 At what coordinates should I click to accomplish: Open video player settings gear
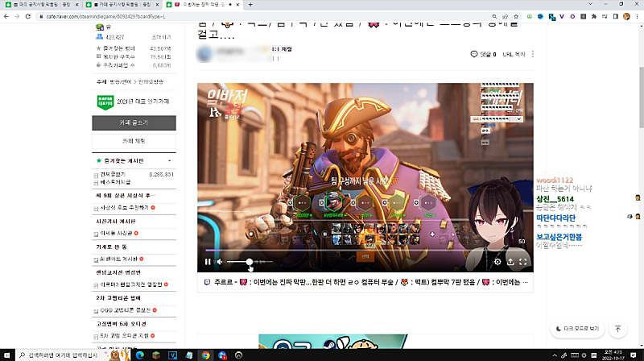point(497,262)
